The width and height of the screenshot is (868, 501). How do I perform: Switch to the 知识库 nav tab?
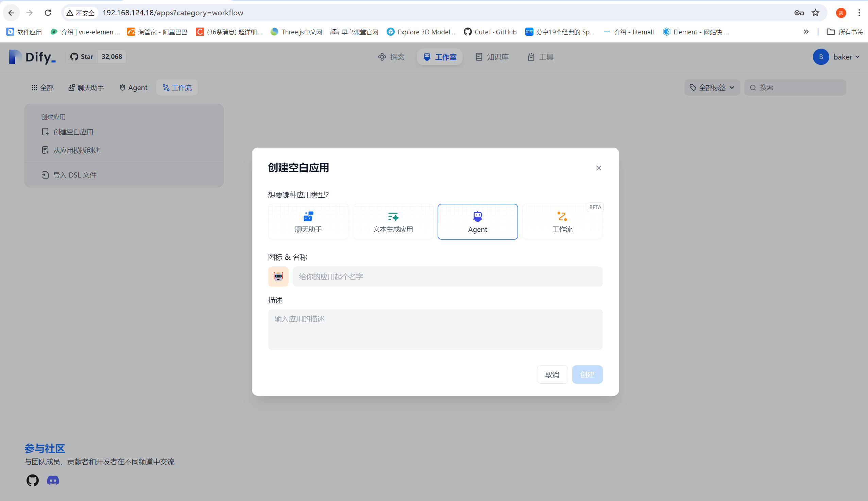pos(492,57)
